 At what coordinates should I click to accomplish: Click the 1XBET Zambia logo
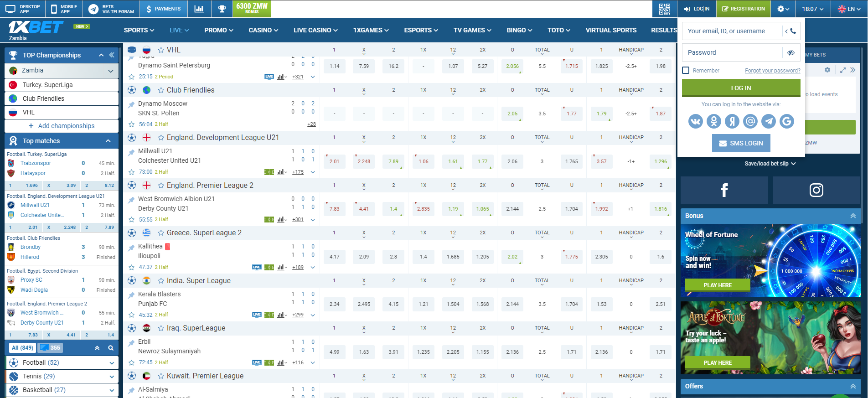[x=36, y=30]
